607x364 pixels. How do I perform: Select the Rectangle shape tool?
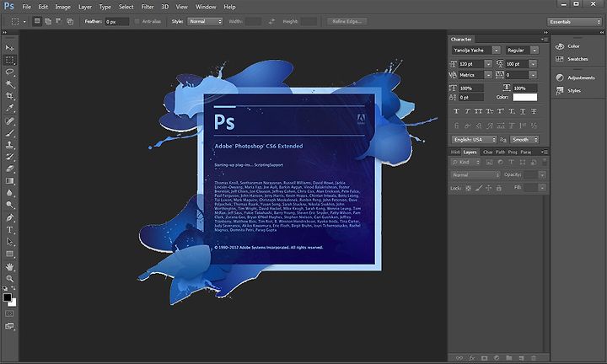[x=9, y=254]
